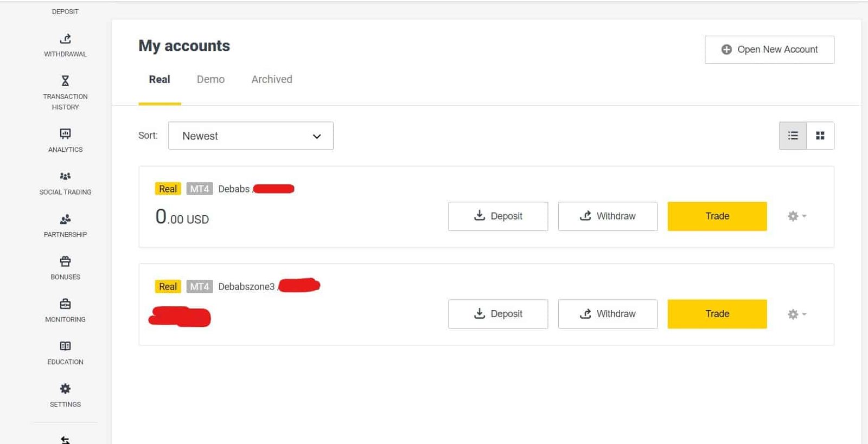Expand the Sort dropdown set to Newest
The image size is (868, 444).
click(251, 136)
